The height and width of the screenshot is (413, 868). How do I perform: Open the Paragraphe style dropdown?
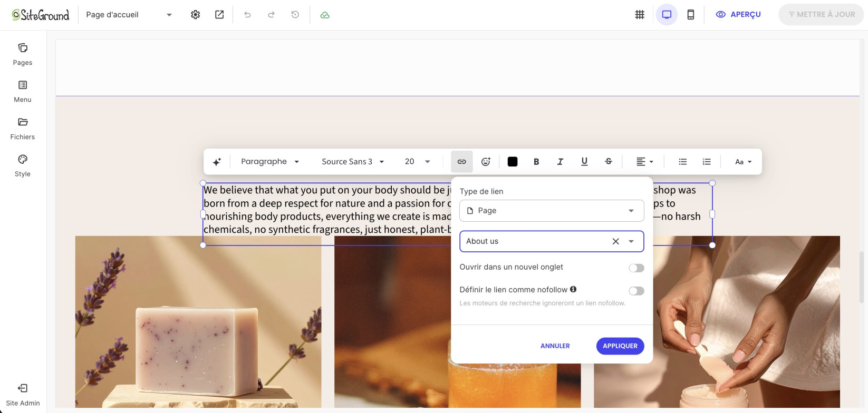pos(270,162)
